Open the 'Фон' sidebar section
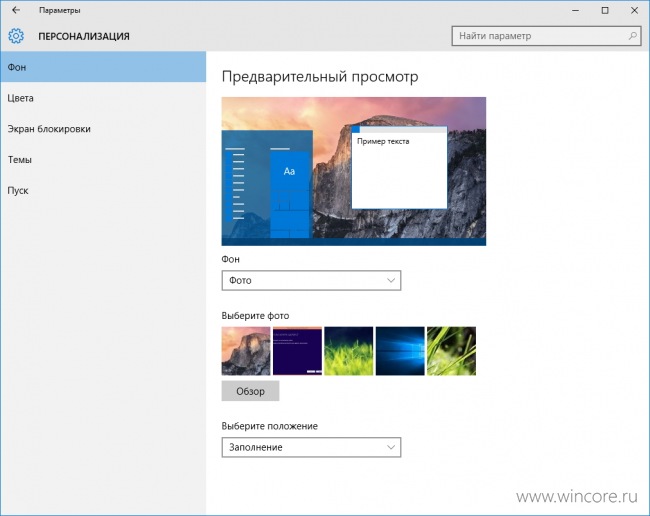 103,67
